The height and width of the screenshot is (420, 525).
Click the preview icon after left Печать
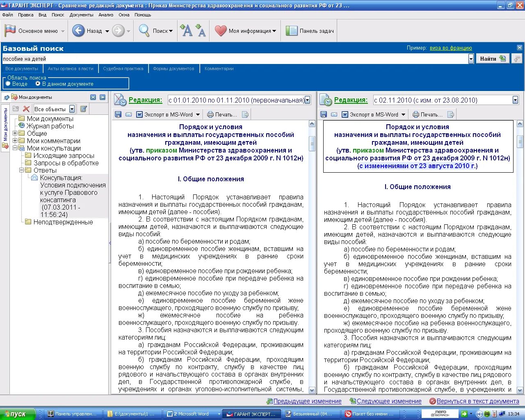pyautogui.click(x=245, y=114)
